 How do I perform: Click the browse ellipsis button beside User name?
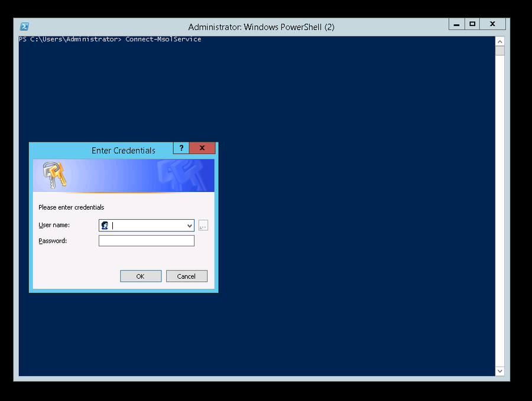pyautogui.click(x=203, y=226)
